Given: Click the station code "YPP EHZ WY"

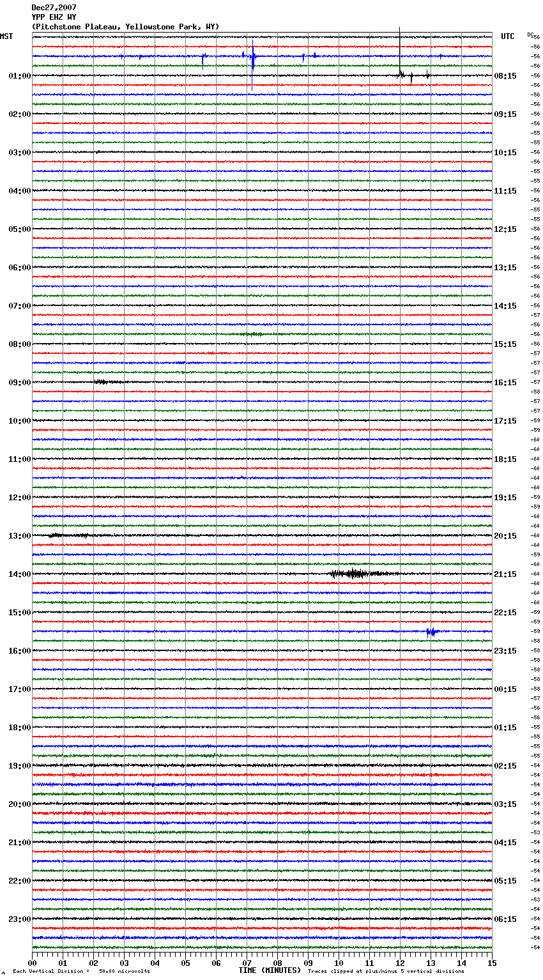Looking at the screenshot, I should point(54,17).
